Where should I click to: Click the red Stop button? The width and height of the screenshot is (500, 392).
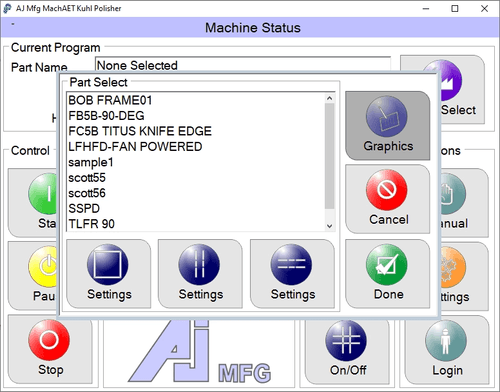50,350
